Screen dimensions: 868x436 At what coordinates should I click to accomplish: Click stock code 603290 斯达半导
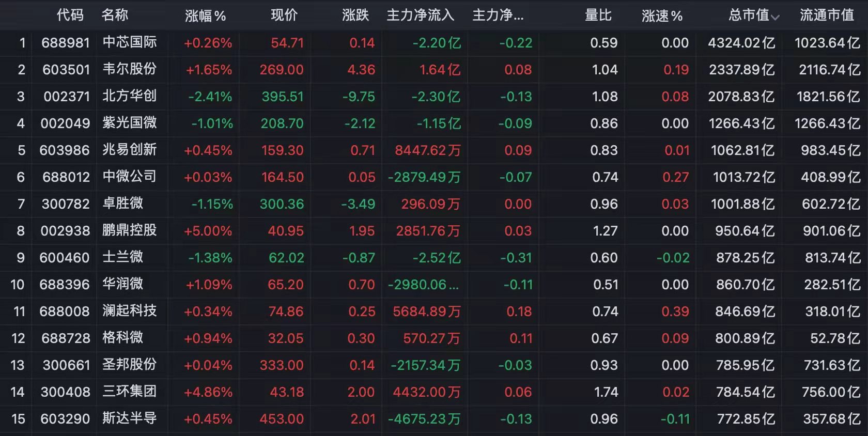click(x=65, y=419)
